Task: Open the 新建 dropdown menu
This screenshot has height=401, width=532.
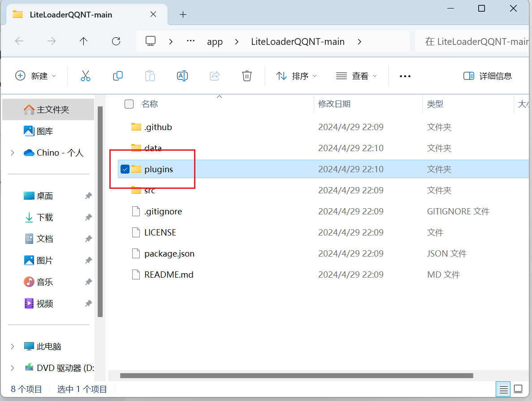Action: pyautogui.click(x=35, y=76)
